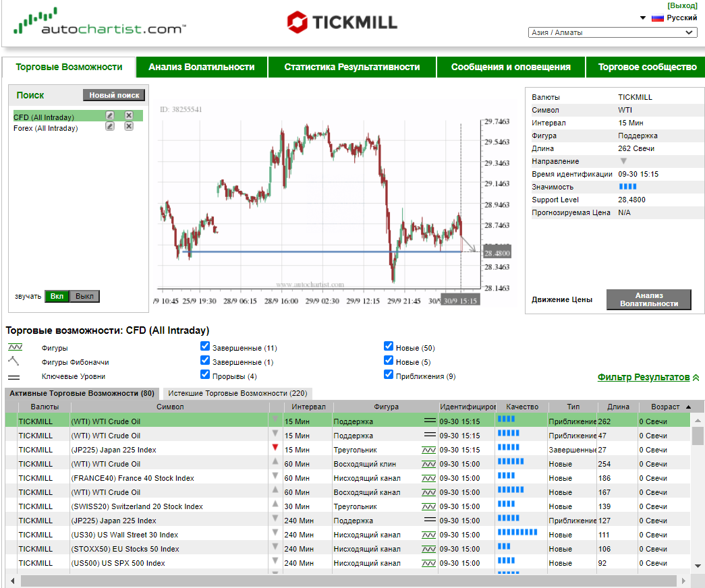705x588 pixels.
Task: Turn sound off with Выкл
Action: click(84, 296)
